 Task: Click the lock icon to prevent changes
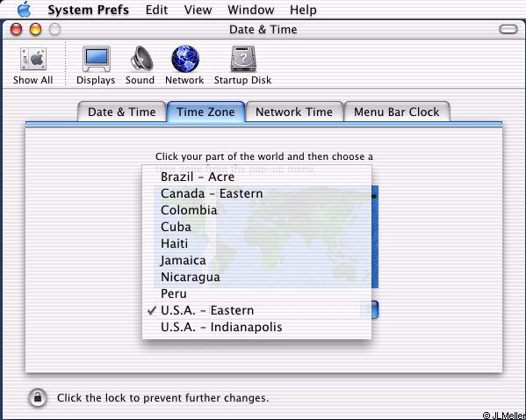[x=38, y=397]
